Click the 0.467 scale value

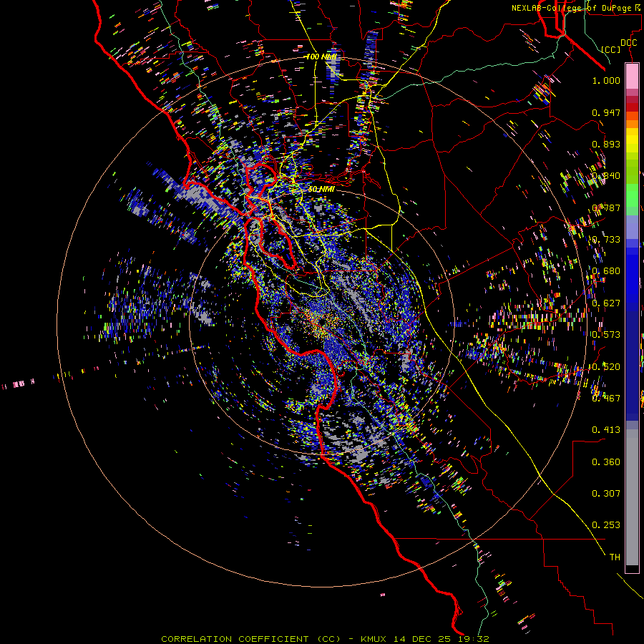click(x=606, y=398)
